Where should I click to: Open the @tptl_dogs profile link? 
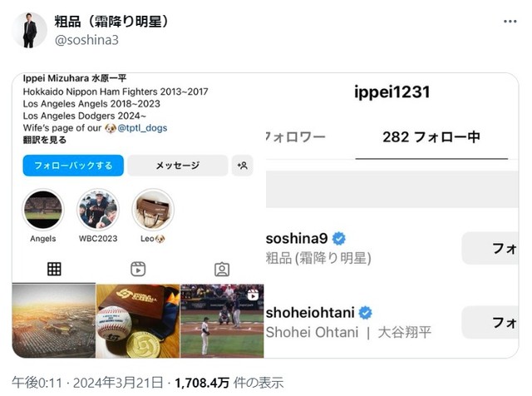click(x=142, y=128)
